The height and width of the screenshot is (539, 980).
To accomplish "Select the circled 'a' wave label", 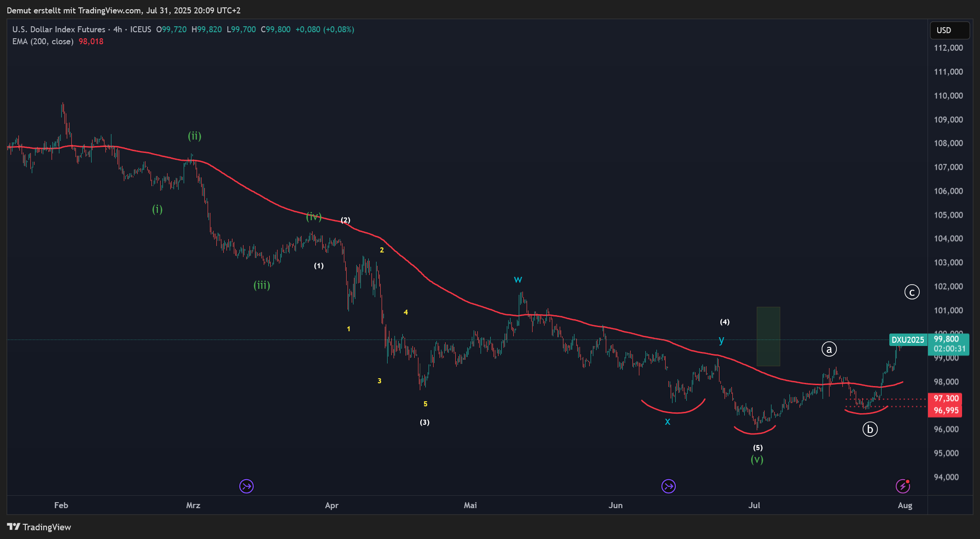I will [829, 349].
